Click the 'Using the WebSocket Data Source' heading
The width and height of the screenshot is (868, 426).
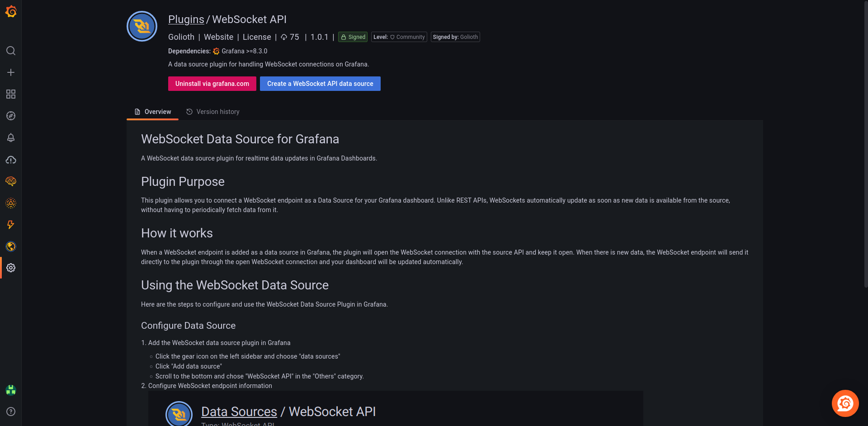point(235,285)
